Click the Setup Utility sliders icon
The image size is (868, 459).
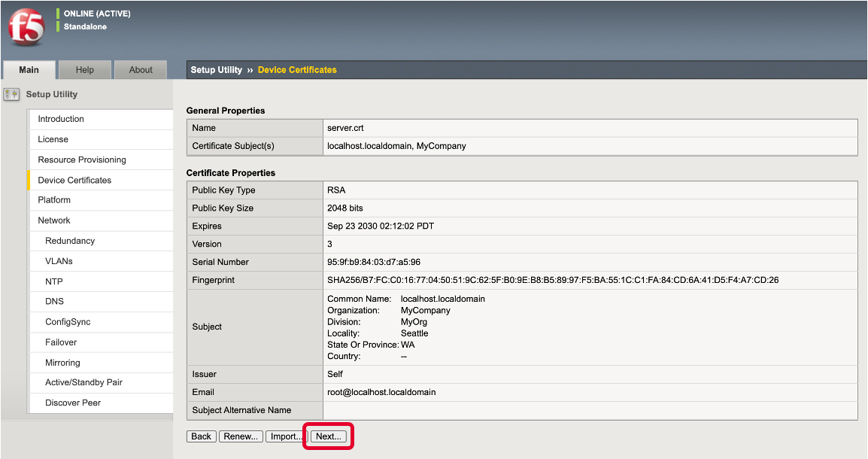point(11,94)
